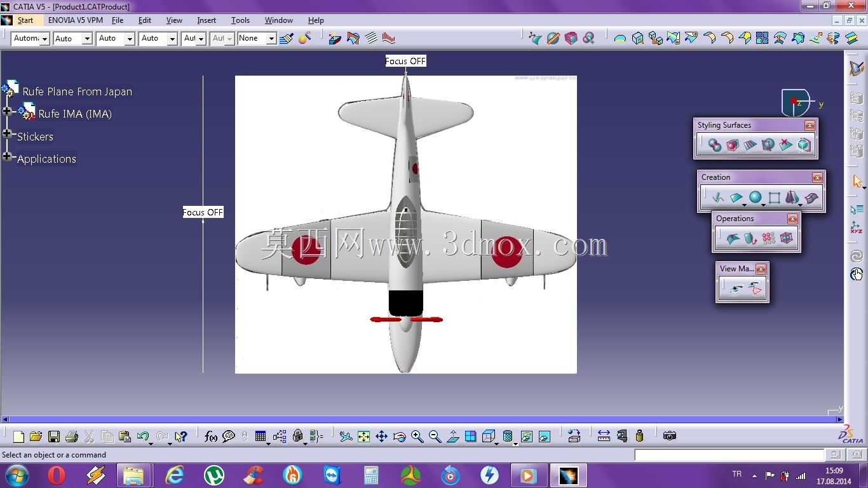Close the Operations toolbar
868x488 pixels.
[792, 219]
